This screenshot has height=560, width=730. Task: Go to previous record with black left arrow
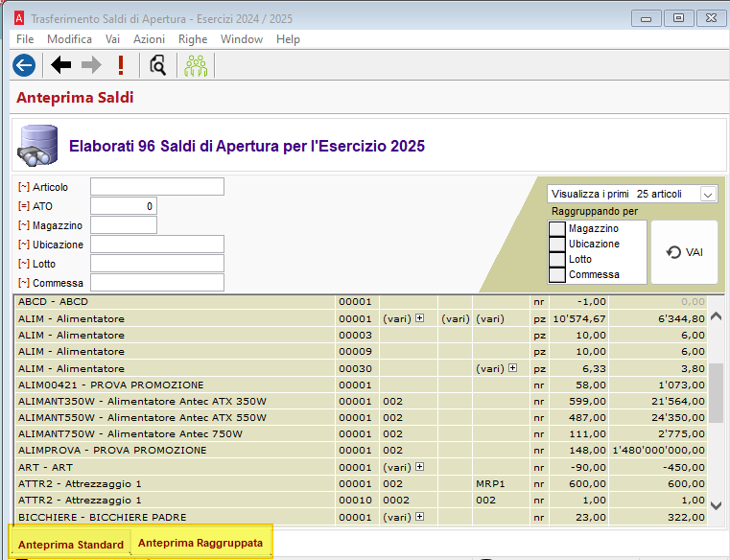pyautogui.click(x=61, y=65)
